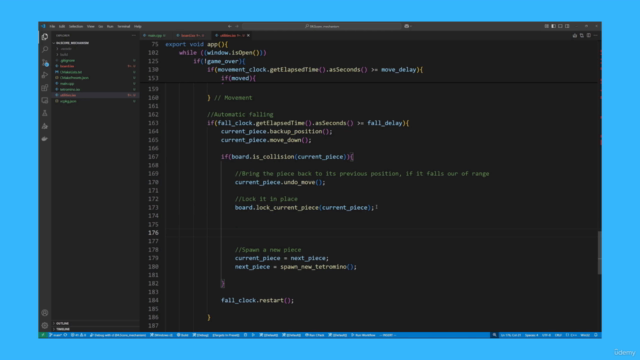Viewport: 640px width, 360px height.
Task: Click the zoom magnifier icon in status bar
Action: click(494, 335)
